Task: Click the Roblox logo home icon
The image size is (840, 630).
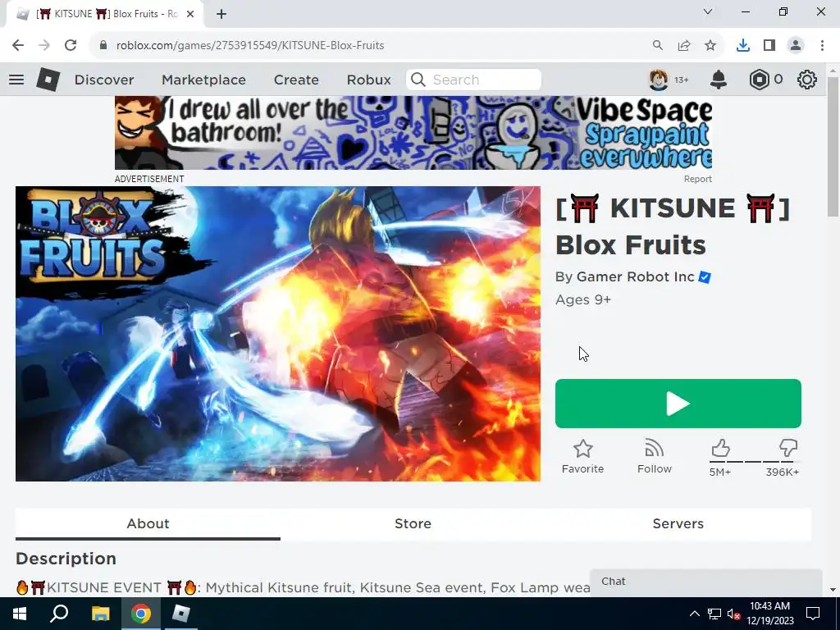Action: (x=48, y=80)
